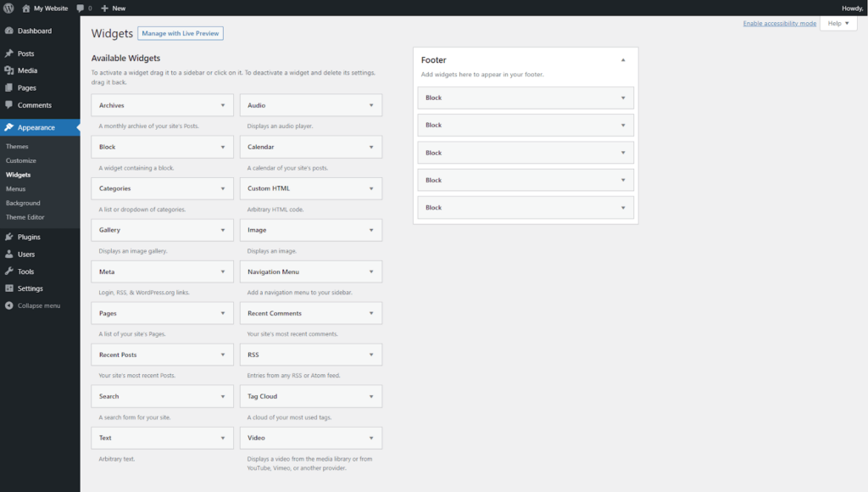Click the fourth Footer Block label

(x=433, y=180)
